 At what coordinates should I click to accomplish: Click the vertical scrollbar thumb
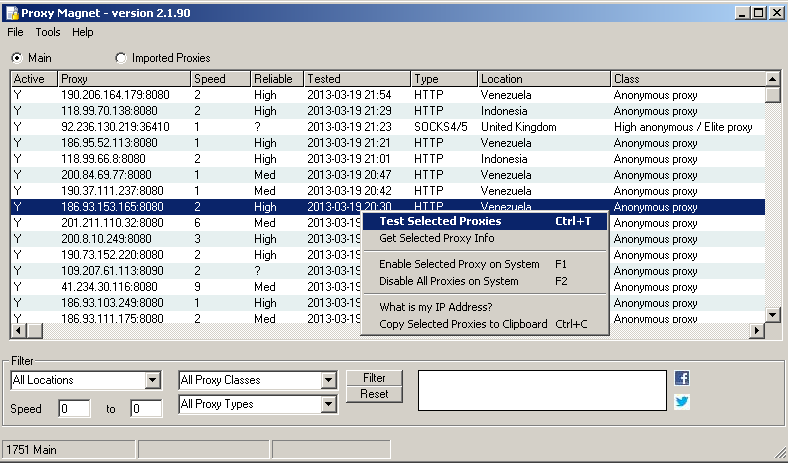(772, 95)
